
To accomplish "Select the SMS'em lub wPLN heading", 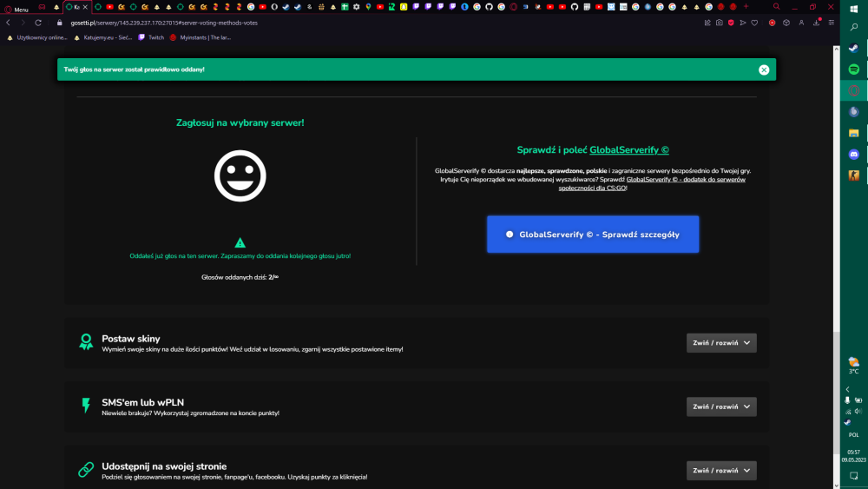I will (x=143, y=402).
